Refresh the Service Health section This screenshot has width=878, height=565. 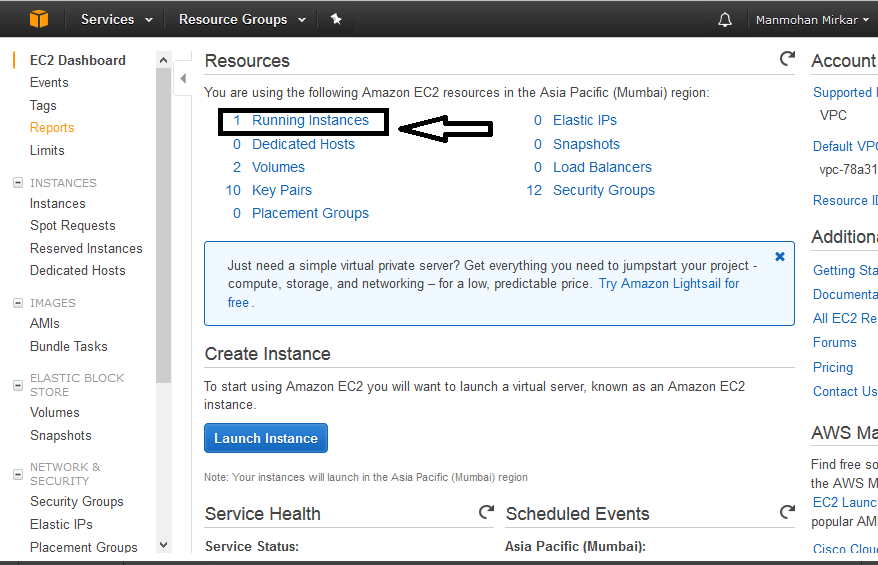[486, 513]
